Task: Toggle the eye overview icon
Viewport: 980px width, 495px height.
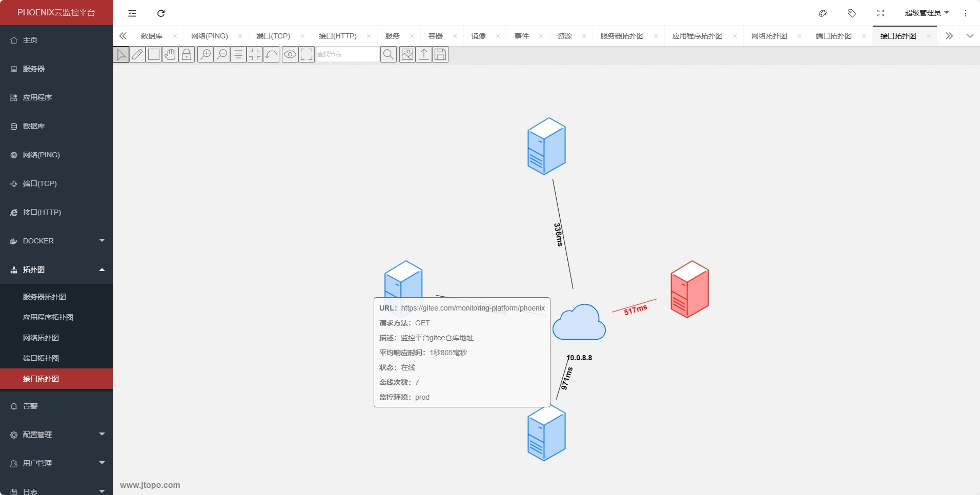Action: (290, 54)
